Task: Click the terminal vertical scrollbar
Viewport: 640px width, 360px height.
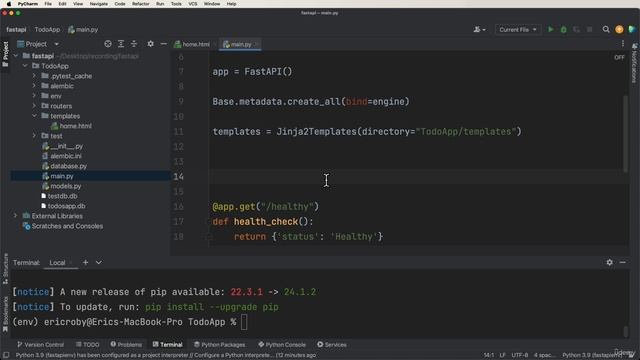Action: click(x=626, y=331)
